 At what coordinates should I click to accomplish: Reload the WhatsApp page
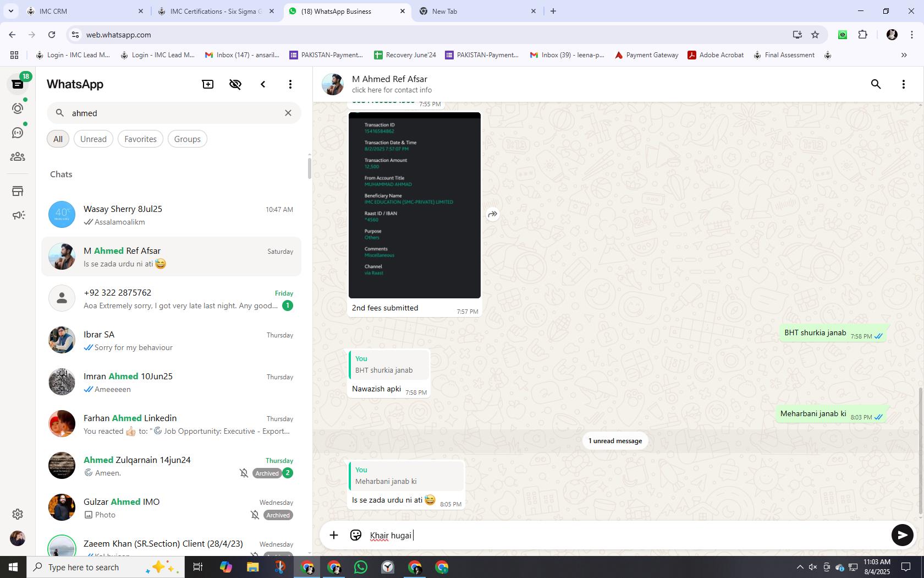pos(52,35)
